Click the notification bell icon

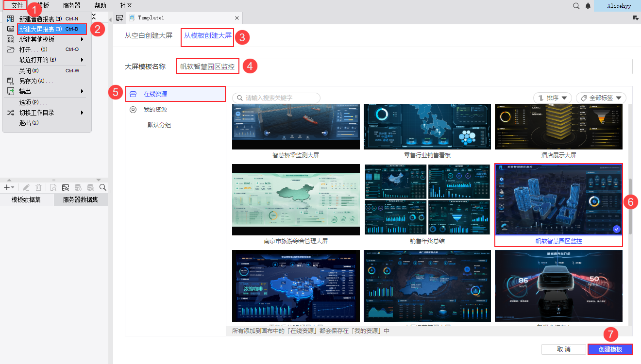(588, 6)
